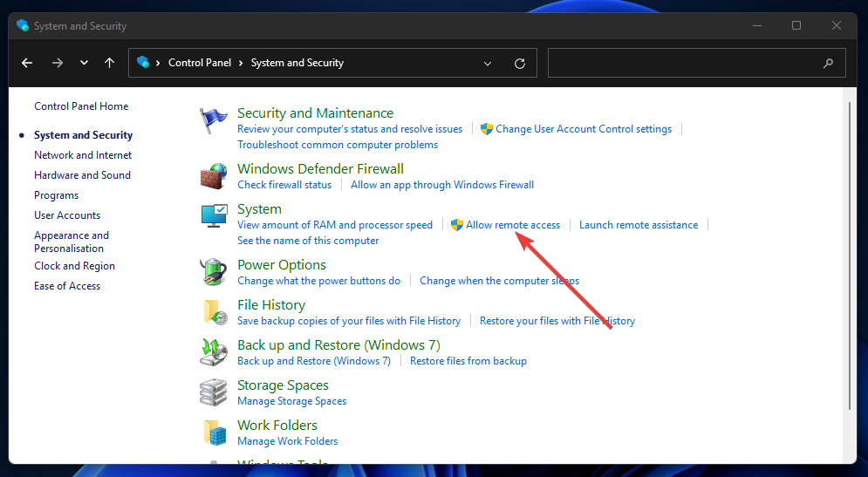Click Allow remote access
The height and width of the screenshot is (477, 868).
point(513,225)
